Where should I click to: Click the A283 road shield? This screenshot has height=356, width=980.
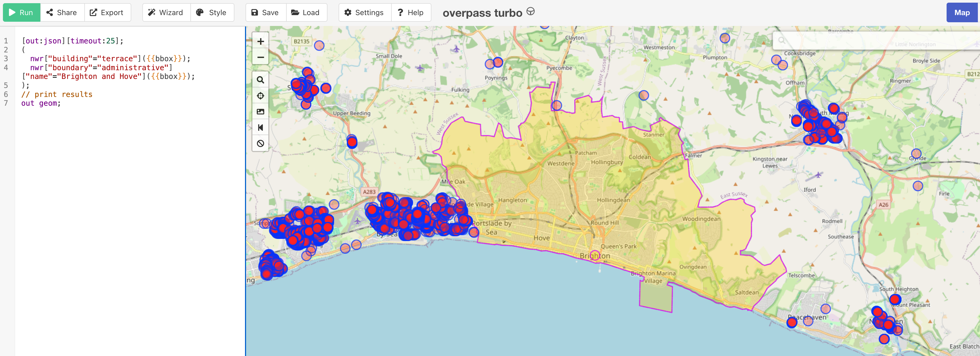click(x=369, y=192)
